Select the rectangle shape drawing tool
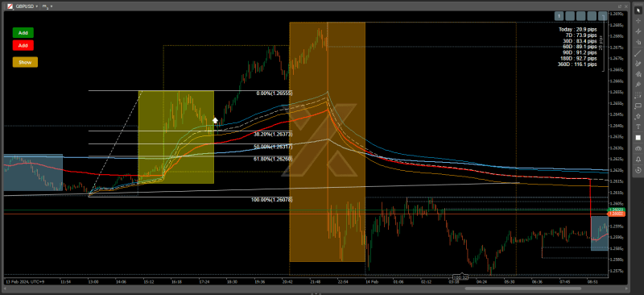The width and height of the screenshot is (644, 295). 638,106
